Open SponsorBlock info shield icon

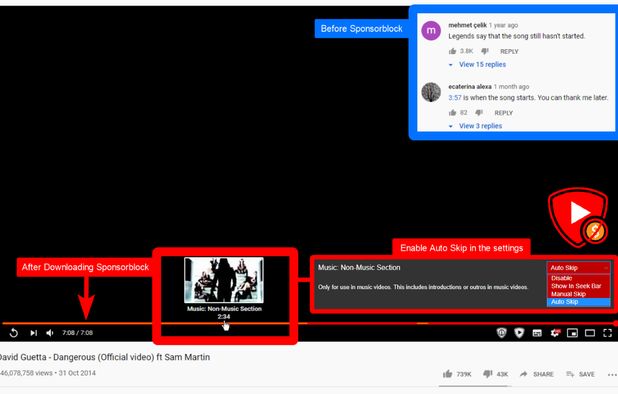click(x=501, y=333)
